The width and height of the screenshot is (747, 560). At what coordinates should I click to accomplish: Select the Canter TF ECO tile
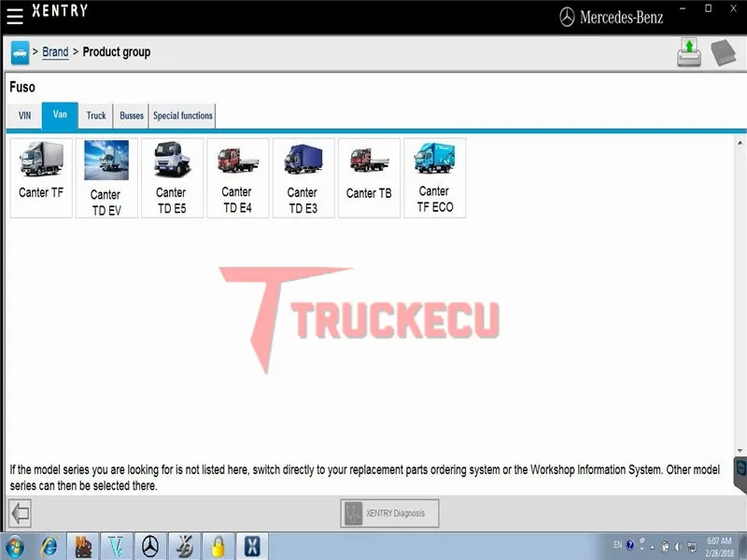click(x=435, y=178)
